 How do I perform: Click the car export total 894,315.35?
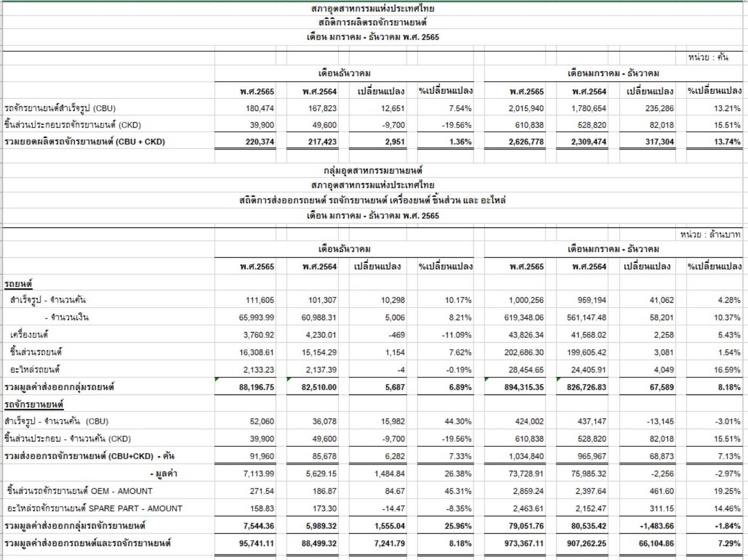(x=524, y=388)
